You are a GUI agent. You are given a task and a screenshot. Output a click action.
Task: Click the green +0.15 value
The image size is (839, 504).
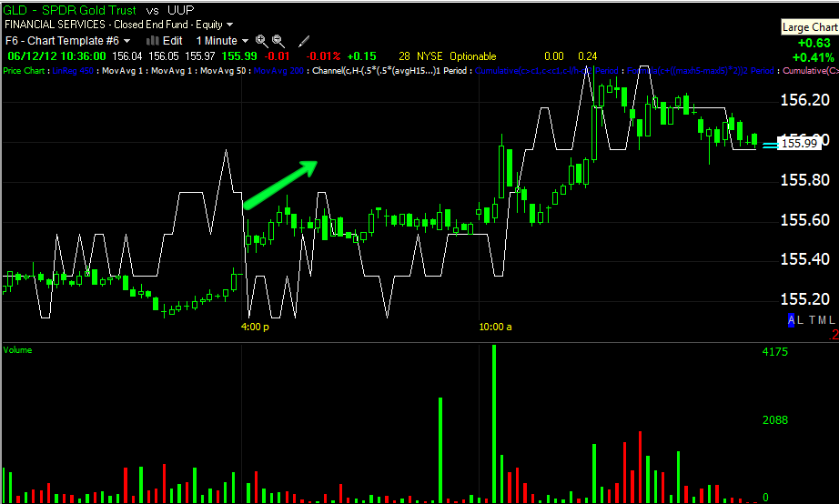[x=361, y=56]
